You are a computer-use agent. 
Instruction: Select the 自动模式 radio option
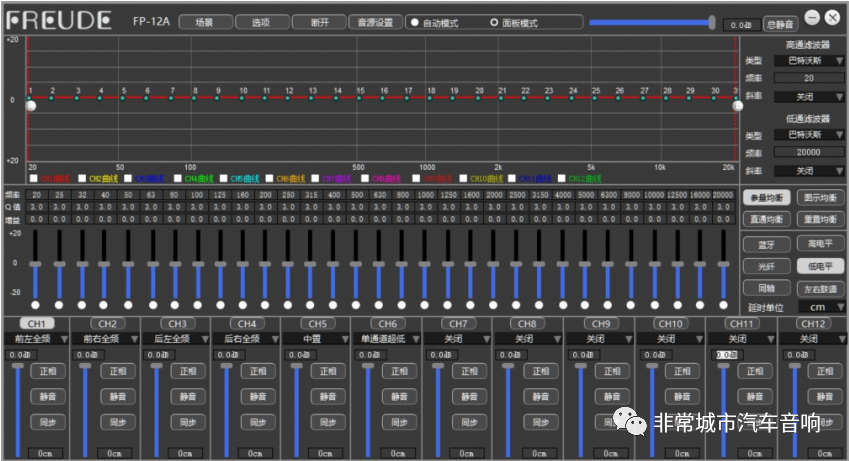click(415, 22)
